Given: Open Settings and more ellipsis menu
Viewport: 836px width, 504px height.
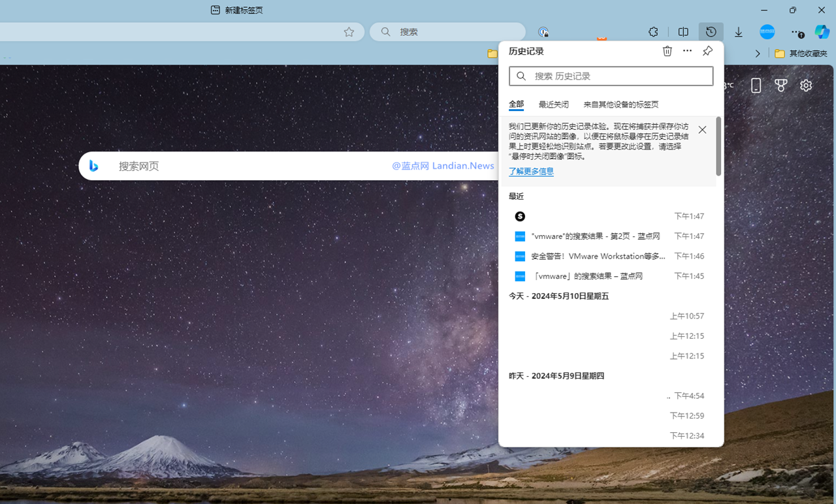Looking at the screenshot, I should click(796, 31).
